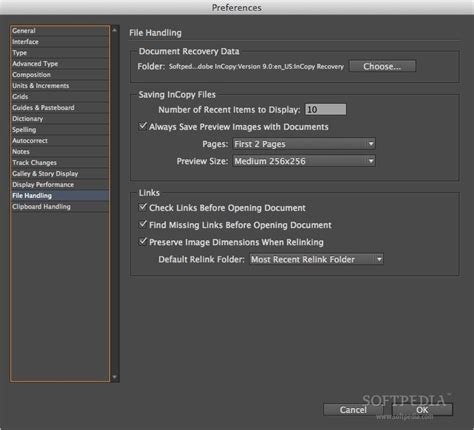Click the recovery folder path text

point(256,67)
